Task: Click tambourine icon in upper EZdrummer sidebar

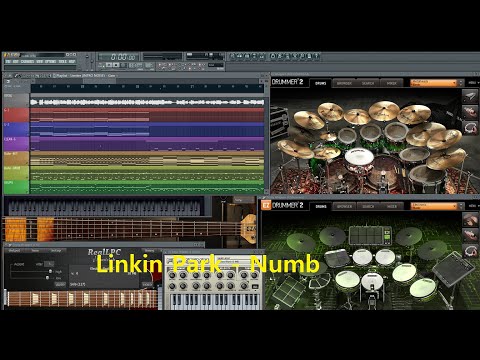Action: 470,128
